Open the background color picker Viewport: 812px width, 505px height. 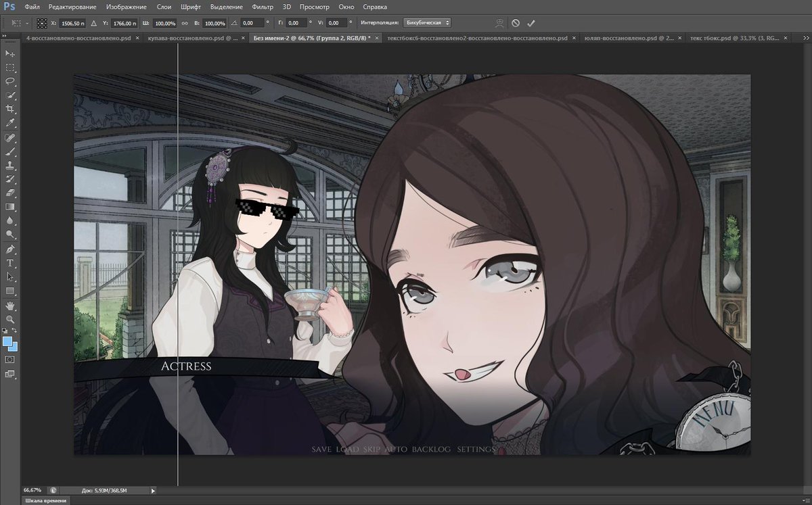coord(14,347)
